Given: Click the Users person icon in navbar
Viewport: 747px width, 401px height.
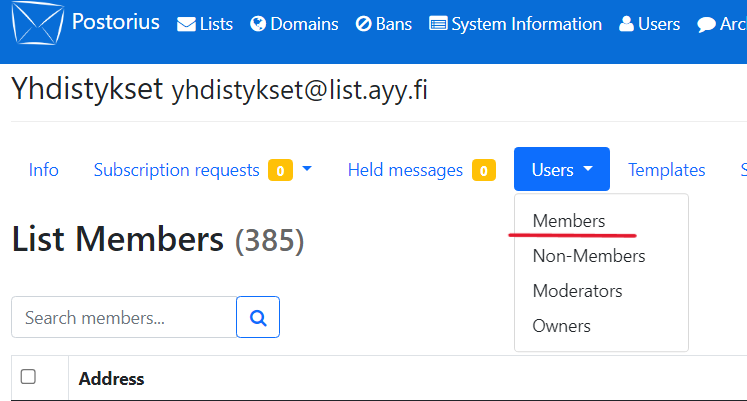Looking at the screenshot, I should coord(626,24).
